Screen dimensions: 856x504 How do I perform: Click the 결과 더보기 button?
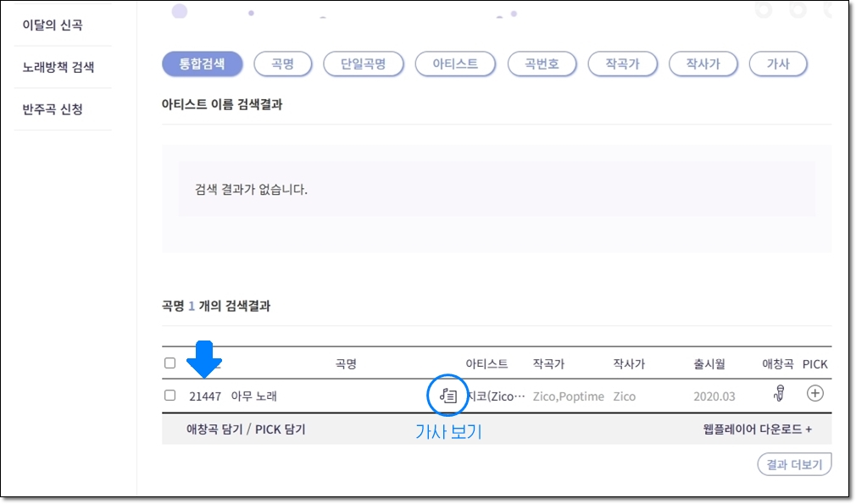coord(794,464)
